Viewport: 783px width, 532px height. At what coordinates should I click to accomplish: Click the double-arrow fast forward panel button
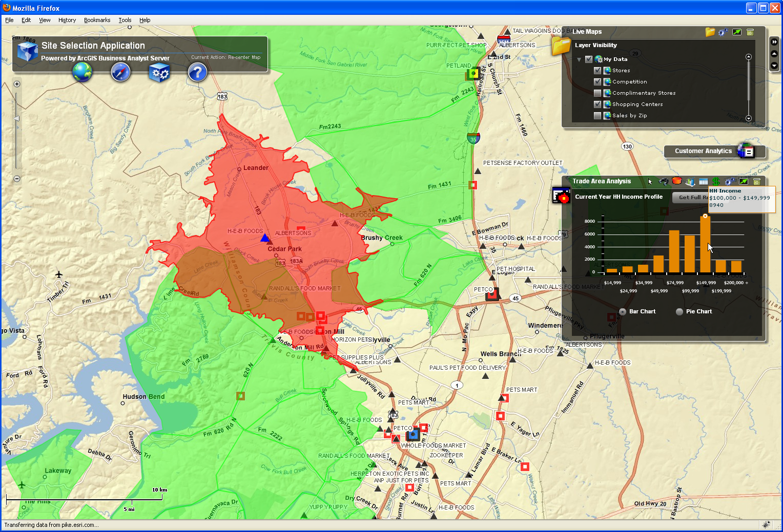[x=774, y=42]
